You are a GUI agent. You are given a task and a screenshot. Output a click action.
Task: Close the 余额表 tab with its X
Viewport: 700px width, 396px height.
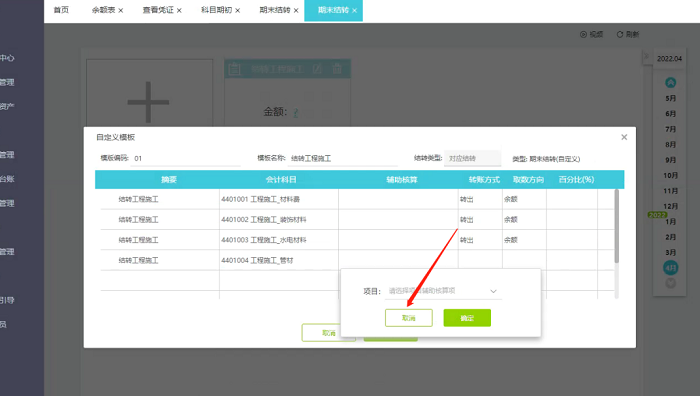click(x=121, y=10)
